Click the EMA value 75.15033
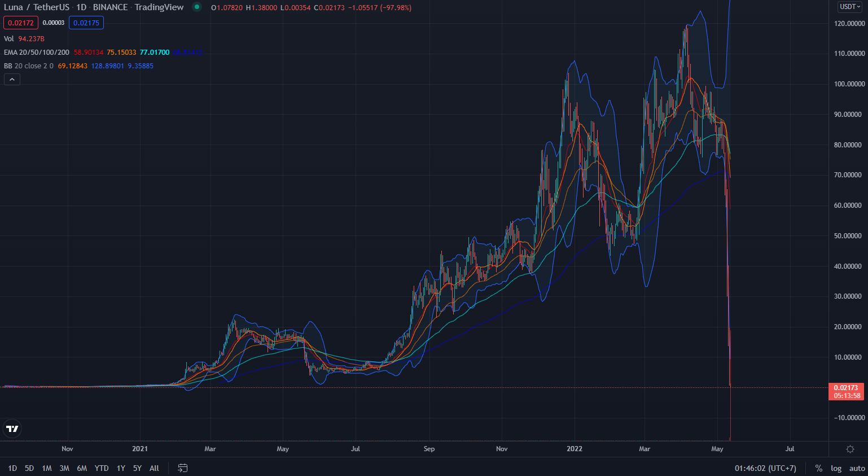The height and width of the screenshot is (476, 868). [x=121, y=53]
